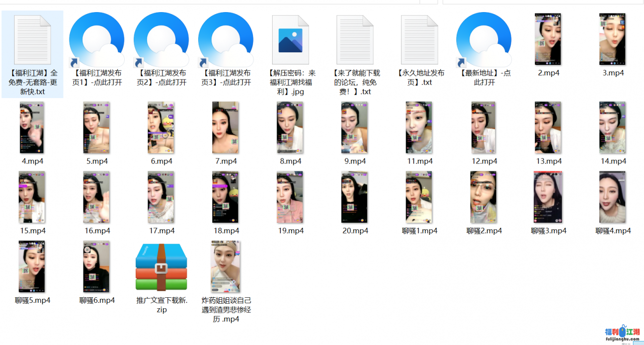
Task: Open the shortcut ending in 页2】-点此打开
Action: click(x=161, y=40)
